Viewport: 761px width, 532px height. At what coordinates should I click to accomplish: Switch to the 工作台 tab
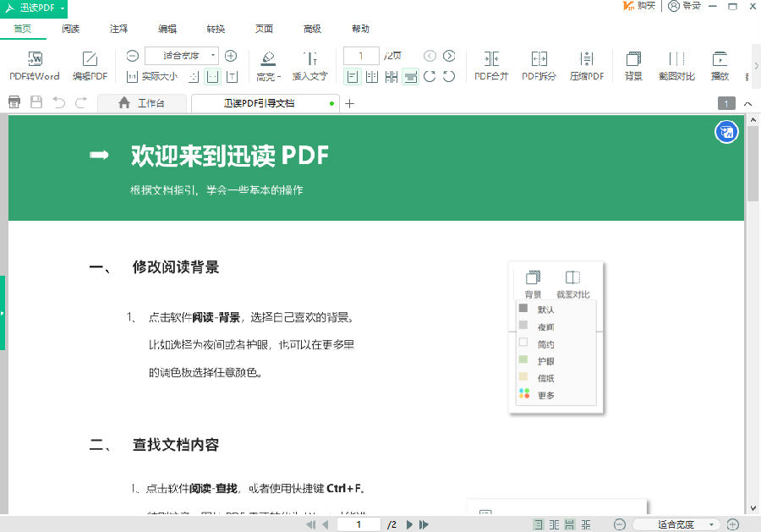click(142, 103)
